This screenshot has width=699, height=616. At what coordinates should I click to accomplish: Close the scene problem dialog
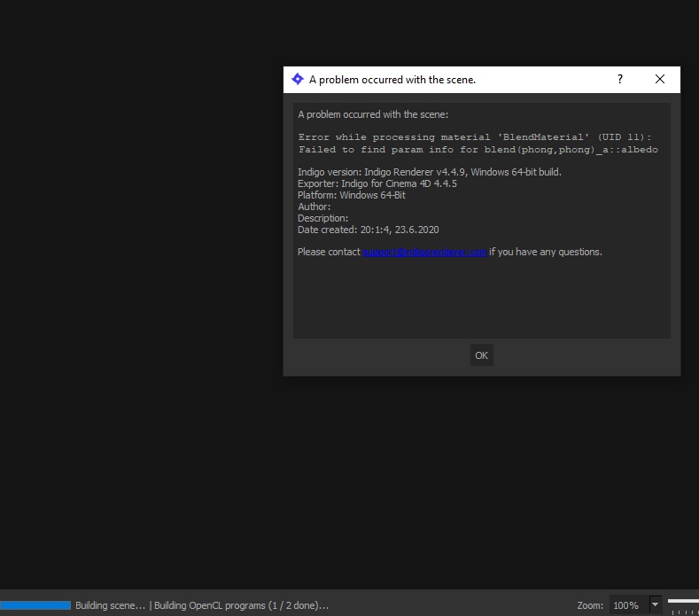click(659, 79)
